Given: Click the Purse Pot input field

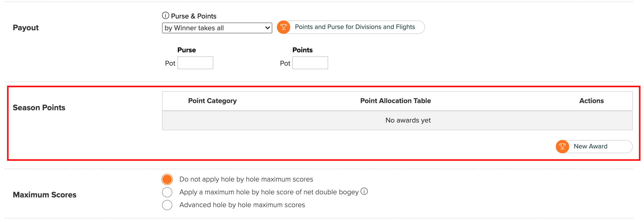Looking at the screenshot, I should (195, 63).
